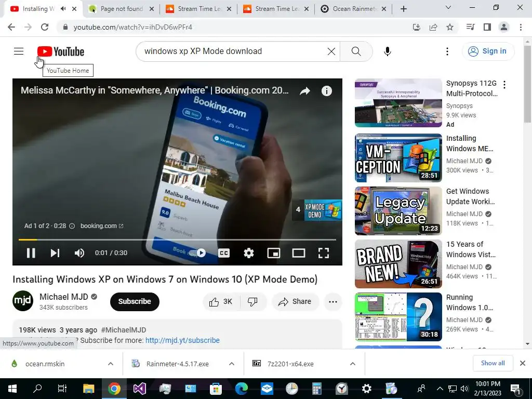
Task: Click the YouTube Home logo
Action: click(x=61, y=51)
